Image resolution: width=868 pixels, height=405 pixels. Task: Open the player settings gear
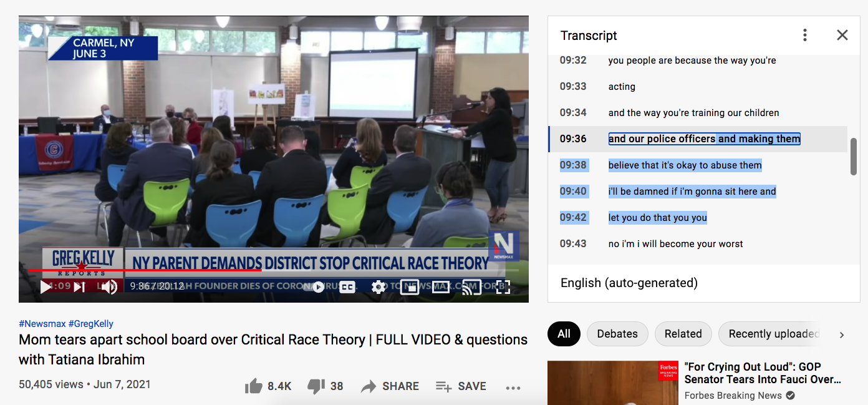[x=379, y=287]
